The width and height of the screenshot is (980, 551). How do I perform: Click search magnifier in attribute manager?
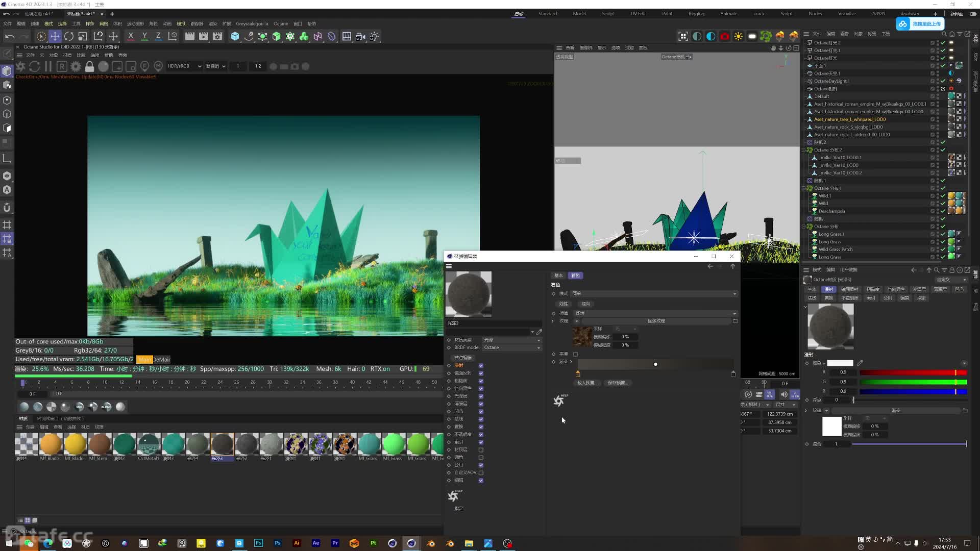click(937, 270)
